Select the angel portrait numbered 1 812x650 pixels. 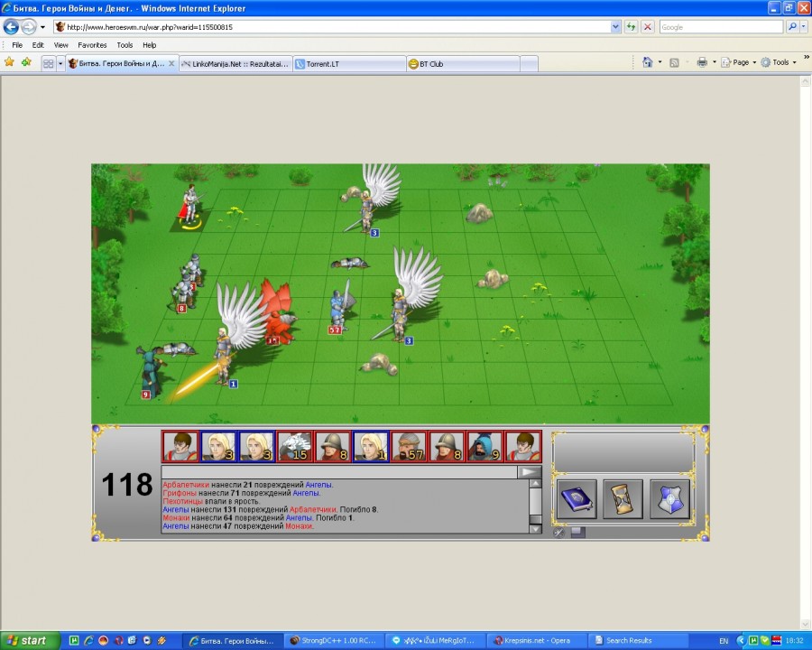[x=371, y=446]
